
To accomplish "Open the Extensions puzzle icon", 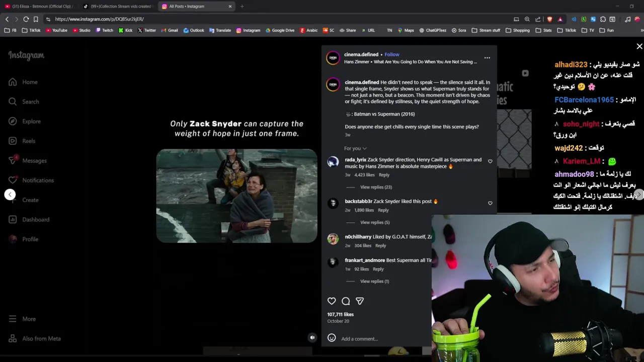I will (603, 19).
